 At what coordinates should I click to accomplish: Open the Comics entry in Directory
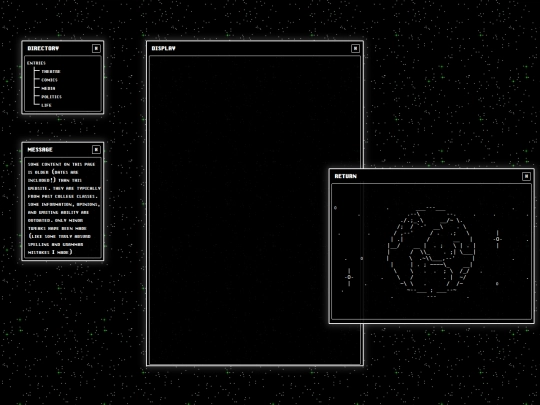click(x=49, y=80)
